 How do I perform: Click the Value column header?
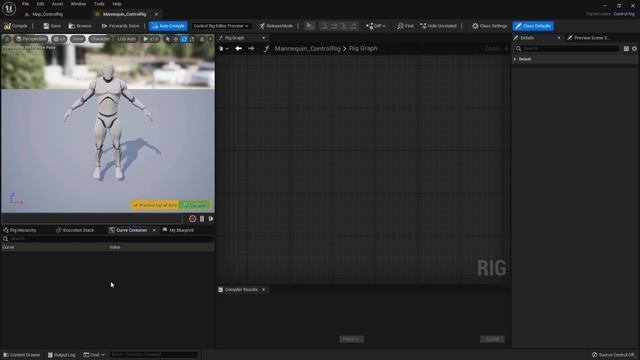[x=115, y=247]
